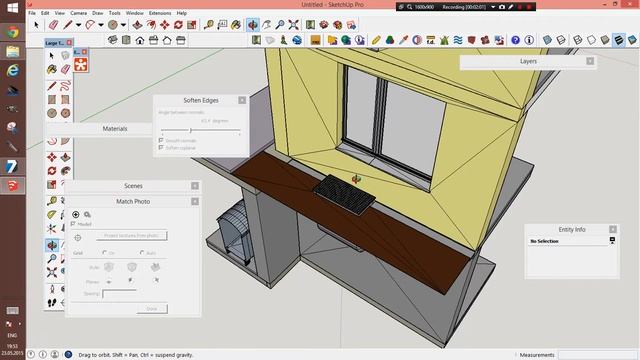Select the Arc tool in top toolbar
The image size is (640, 360).
pos(90,25)
